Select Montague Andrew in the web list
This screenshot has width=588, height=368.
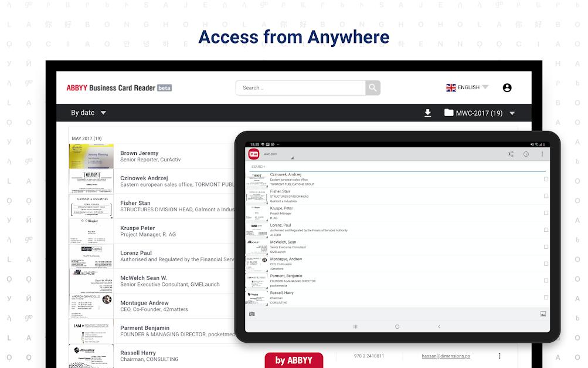(x=144, y=303)
